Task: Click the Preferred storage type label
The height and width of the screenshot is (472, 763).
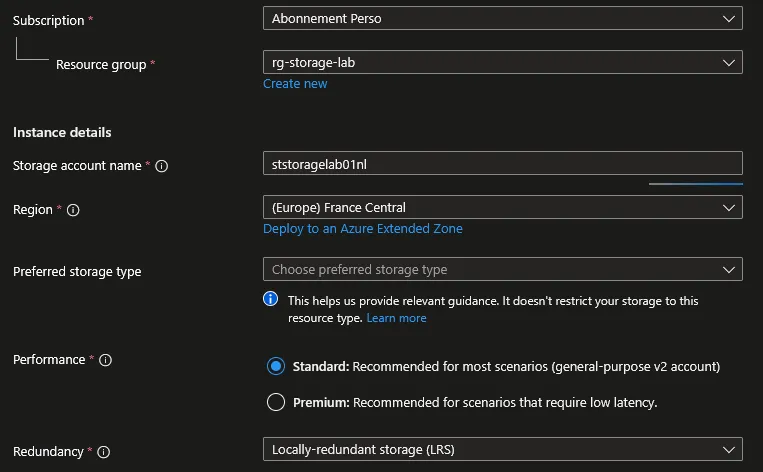Action: [x=77, y=272]
